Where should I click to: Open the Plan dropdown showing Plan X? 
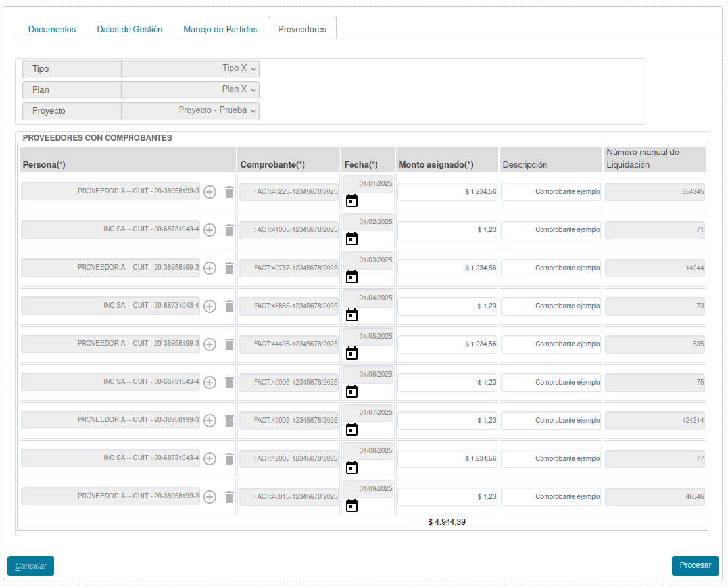pos(191,90)
